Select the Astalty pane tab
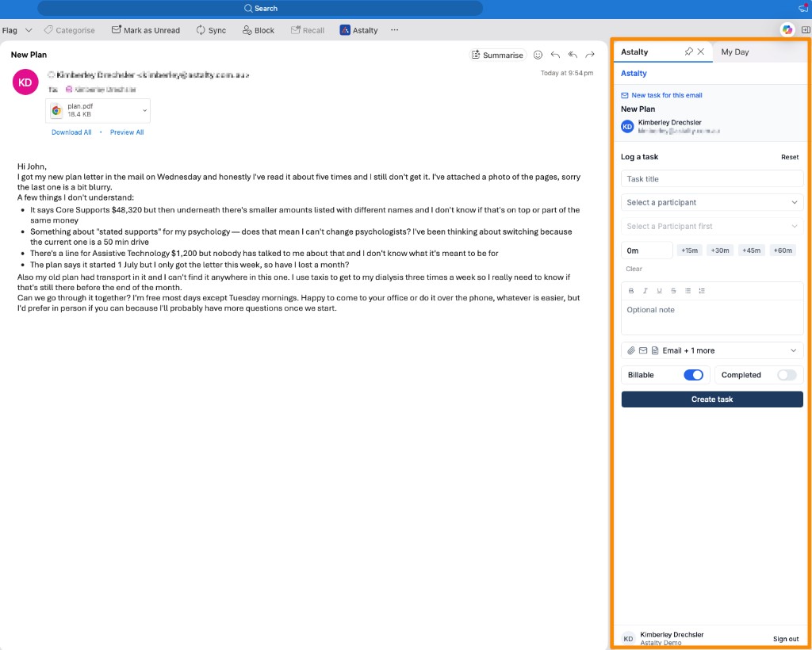Screen dimensions: 812x650 coord(634,52)
